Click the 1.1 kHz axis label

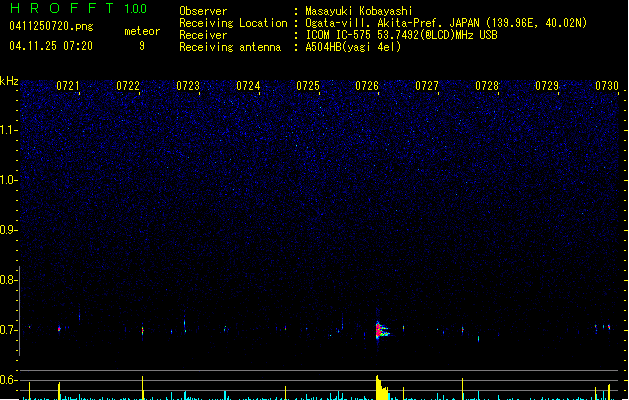tap(8, 130)
